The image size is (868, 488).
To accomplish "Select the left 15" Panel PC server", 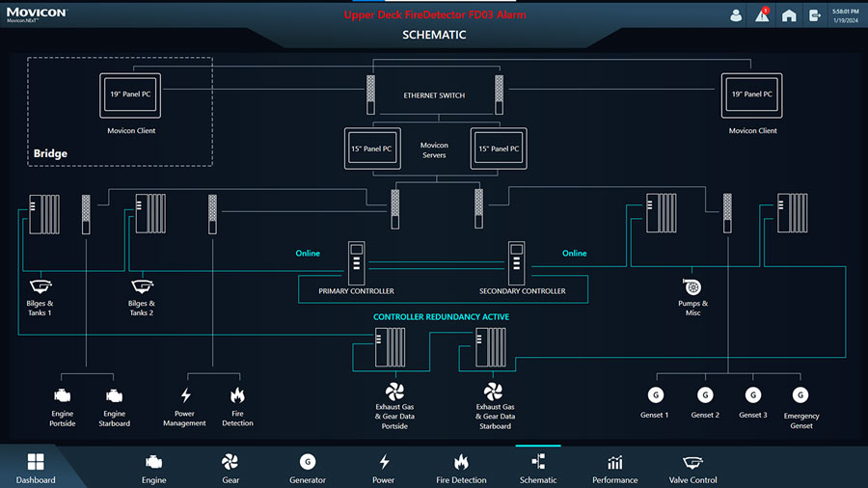I will point(372,149).
